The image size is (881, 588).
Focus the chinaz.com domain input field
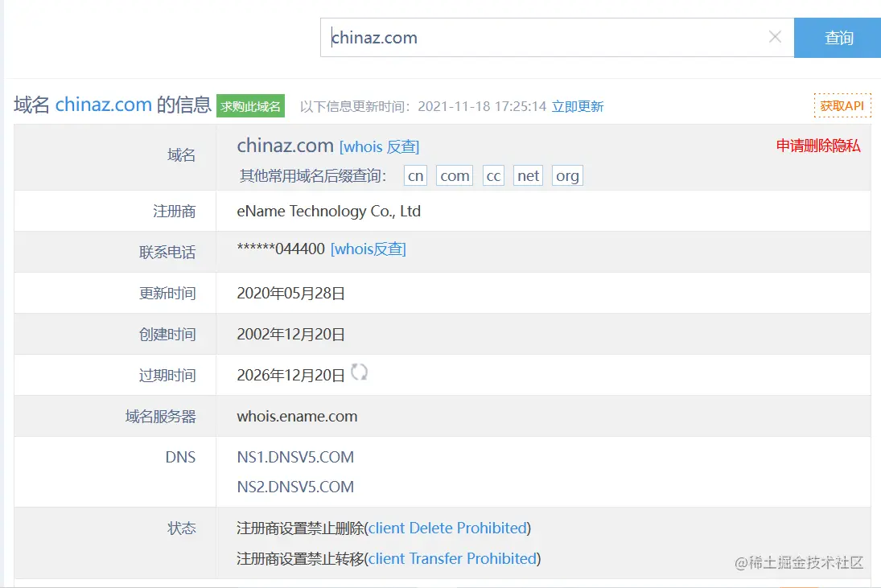tap(557, 38)
